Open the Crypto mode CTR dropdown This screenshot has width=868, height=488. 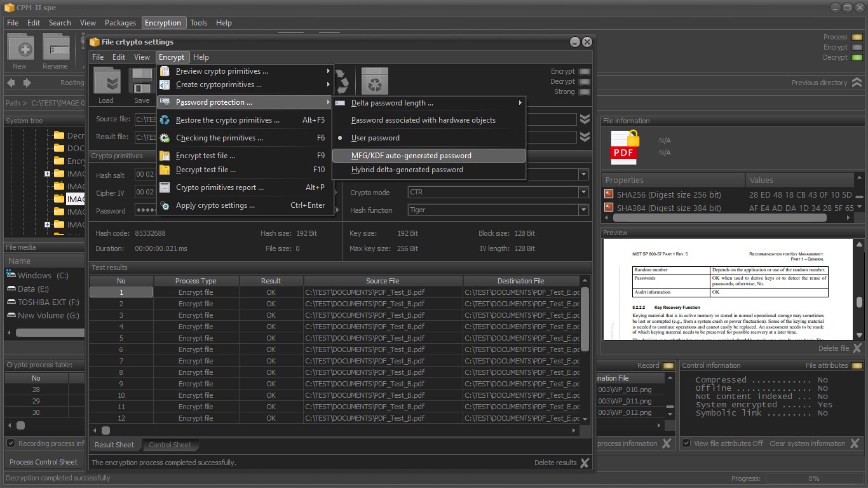[x=498, y=192]
